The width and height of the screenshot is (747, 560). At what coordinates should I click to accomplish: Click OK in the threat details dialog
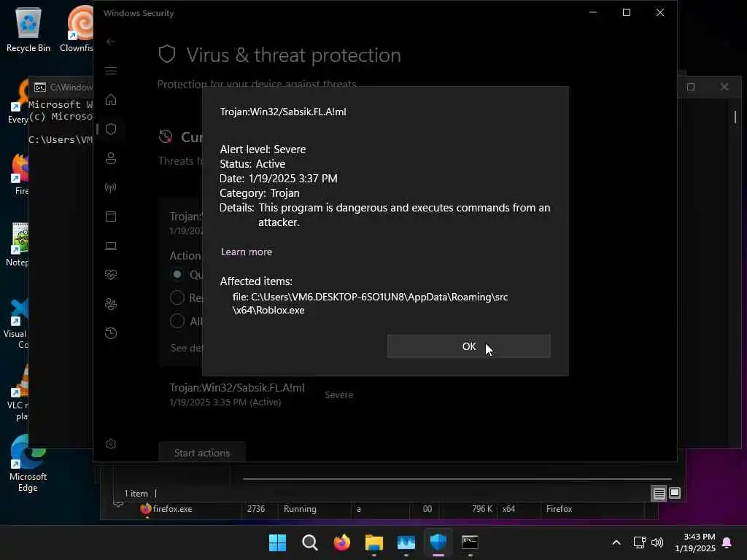click(x=469, y=346)
